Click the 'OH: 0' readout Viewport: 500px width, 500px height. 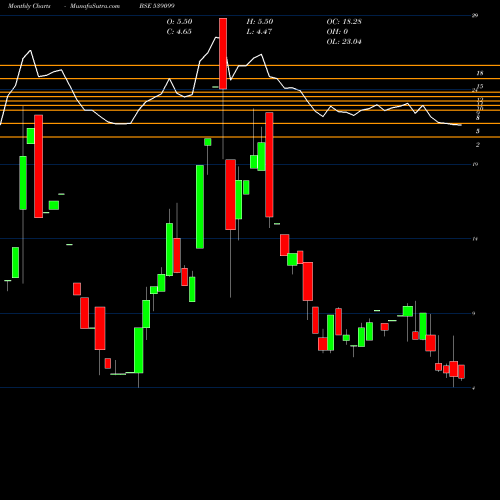click(x=337, y=32)
